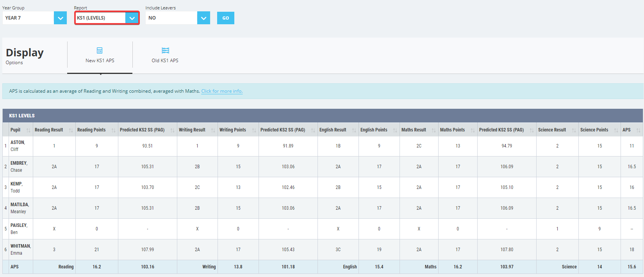Select the pupil row for WHITMAN, Emma
This screenshot has height=277, width=644.
(323, 250)
